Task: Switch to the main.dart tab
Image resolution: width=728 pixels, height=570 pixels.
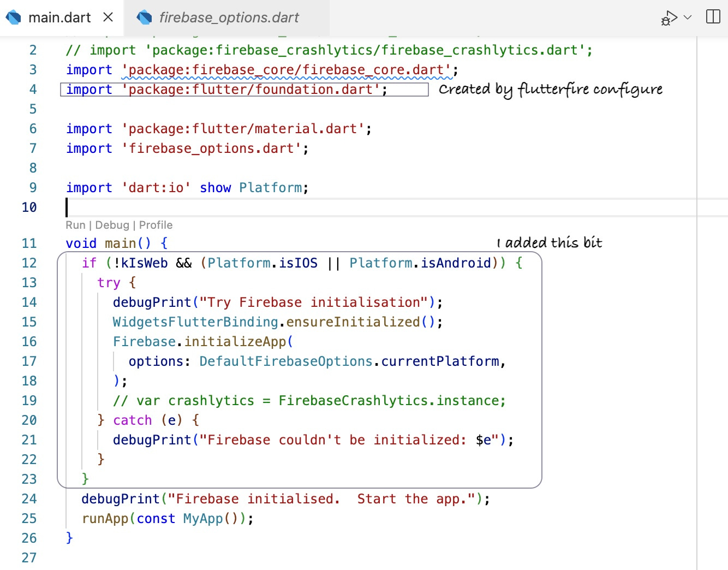Action: 59,17
